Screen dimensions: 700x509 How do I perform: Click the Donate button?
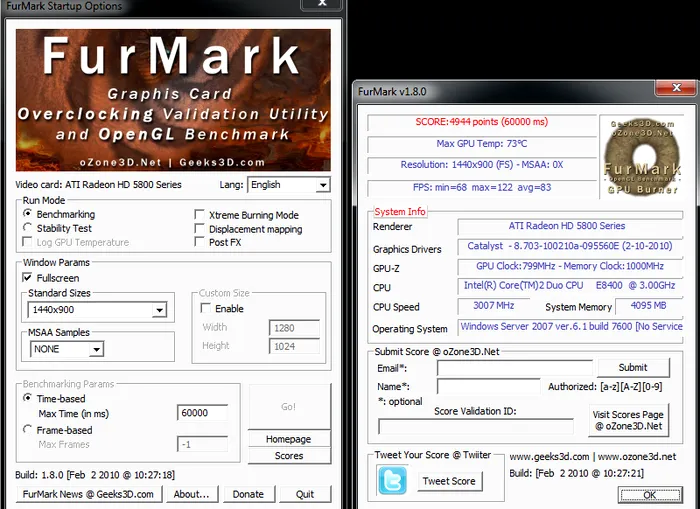point(249,494)
